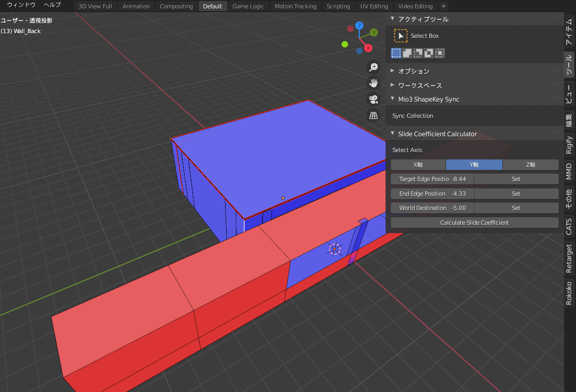Choose Extend existing selection mode

point(407,53)
